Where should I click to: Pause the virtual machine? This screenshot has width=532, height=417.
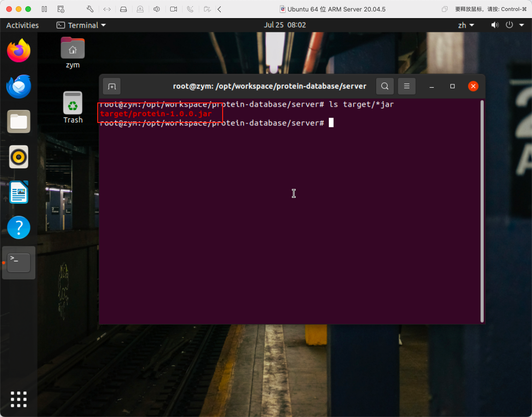43,9
